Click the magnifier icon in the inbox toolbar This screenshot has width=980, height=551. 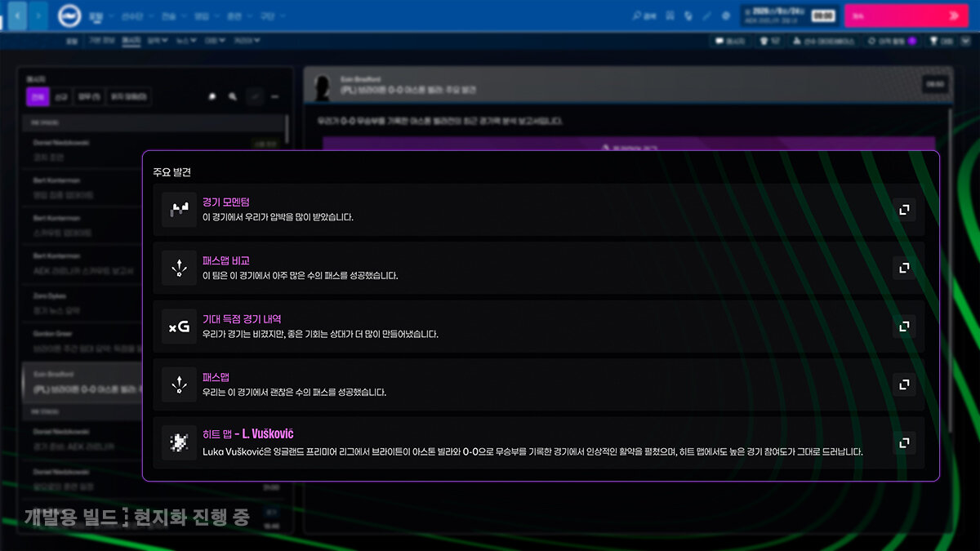tap(234, 96)
